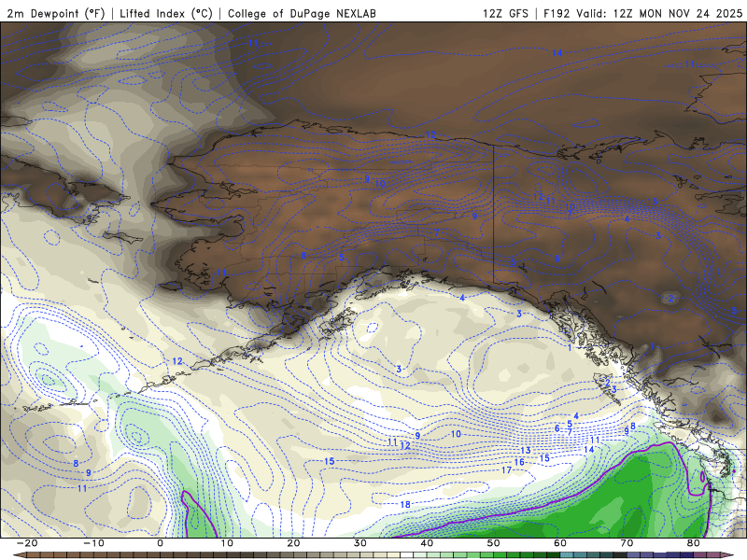Screen dimensions: 747x560
Task: Click the -20 label on the color scale
Action: coord(27,543)
